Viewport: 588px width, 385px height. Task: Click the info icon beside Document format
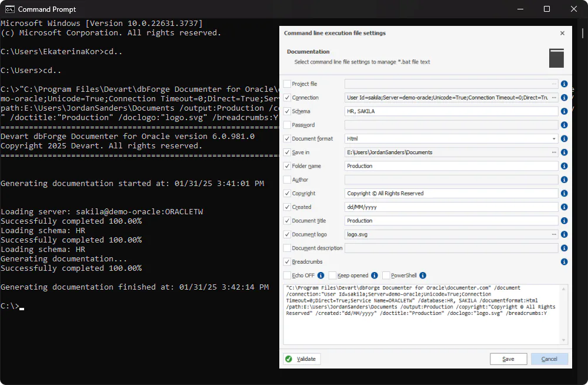point(564,138)
